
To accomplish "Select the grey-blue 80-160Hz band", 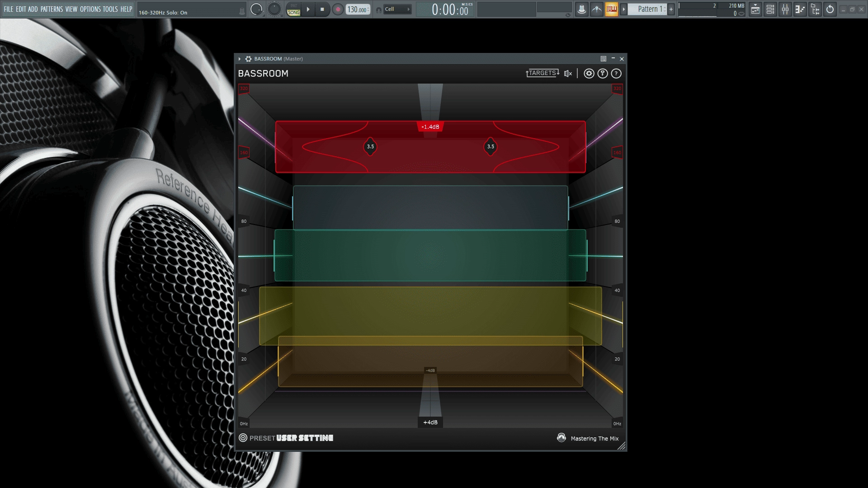I will point(430,207).
